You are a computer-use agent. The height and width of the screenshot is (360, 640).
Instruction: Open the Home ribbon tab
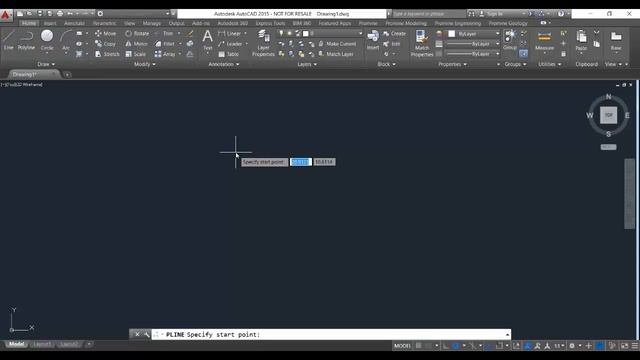pyautogui.click(x=29, y=23)
